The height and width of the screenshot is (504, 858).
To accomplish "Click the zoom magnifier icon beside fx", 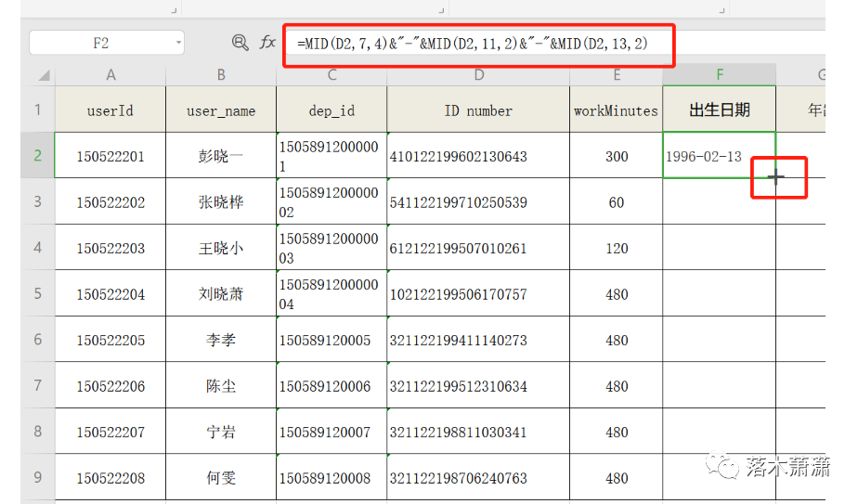I will 240,42.
